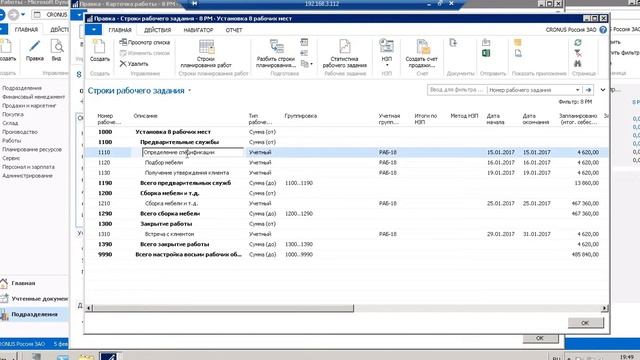Screen dimensions: 640x360
Task: Click the binoculars find icon in Страница group
Action: [578, 64]
